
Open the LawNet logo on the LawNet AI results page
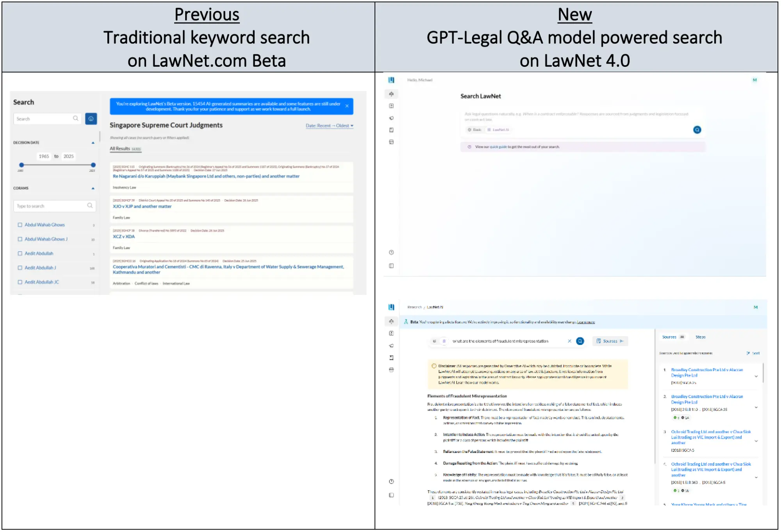[391, 307]
